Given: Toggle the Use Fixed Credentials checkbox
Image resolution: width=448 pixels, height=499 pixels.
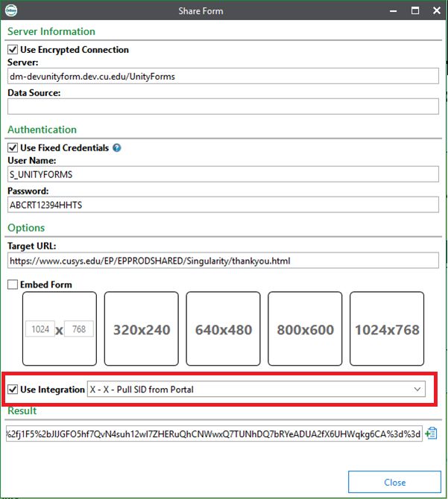Looking at the screenshot, I should 13,148.
